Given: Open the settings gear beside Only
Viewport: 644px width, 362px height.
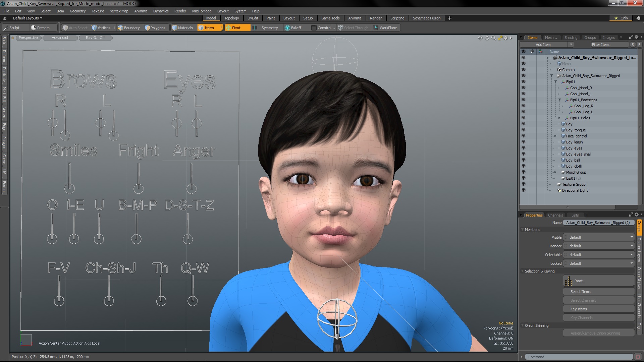Looking at the screenshot, I should click(x=638, y=18).
